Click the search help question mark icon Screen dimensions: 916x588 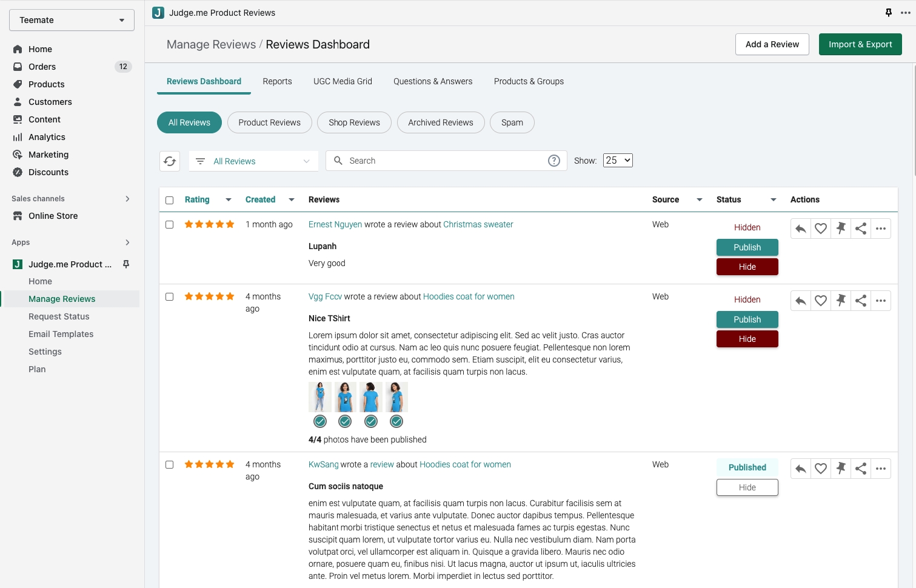point(554,161)
